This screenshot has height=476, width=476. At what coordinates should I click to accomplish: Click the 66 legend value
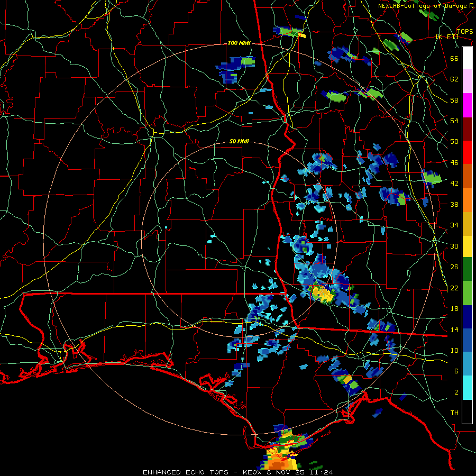point(454,58)
